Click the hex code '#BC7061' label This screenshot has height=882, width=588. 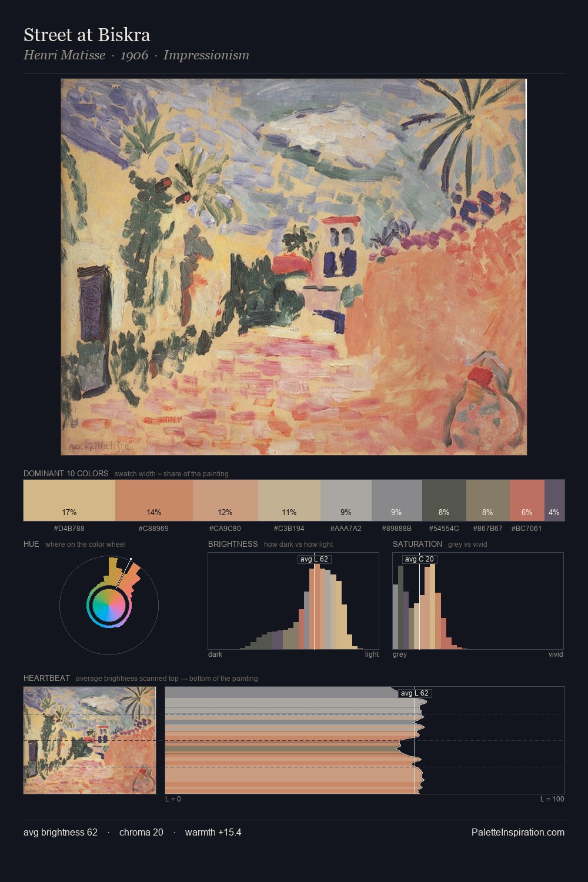coord(527,528)
